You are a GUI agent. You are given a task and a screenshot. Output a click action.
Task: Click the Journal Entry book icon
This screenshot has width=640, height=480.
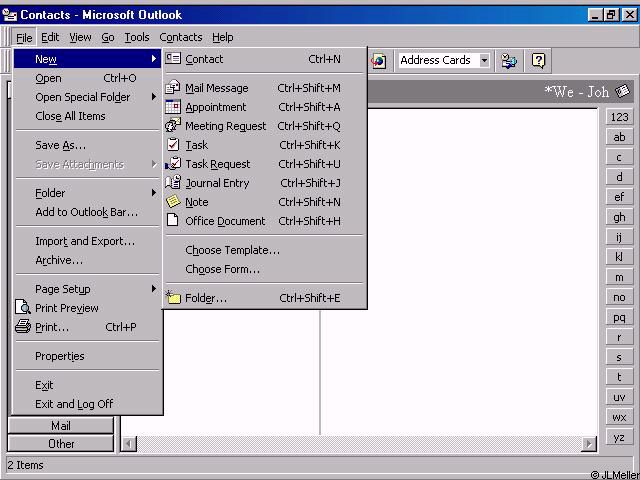[173, 182]
